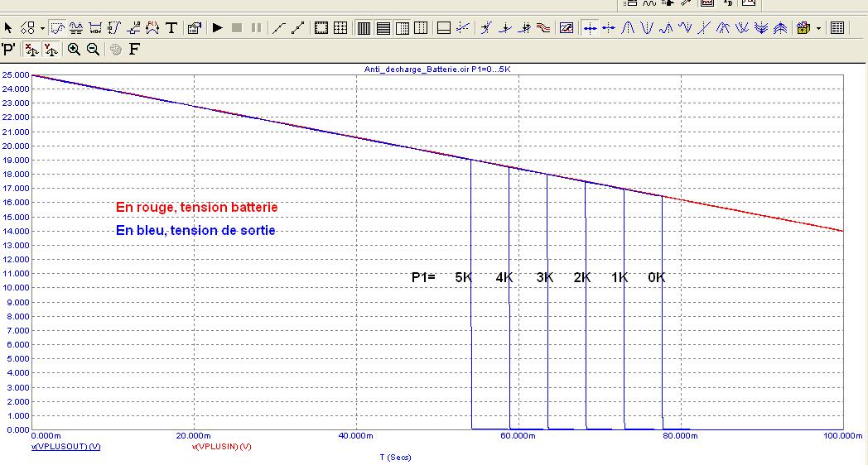Move cursor to next Peak

(628, 27)
